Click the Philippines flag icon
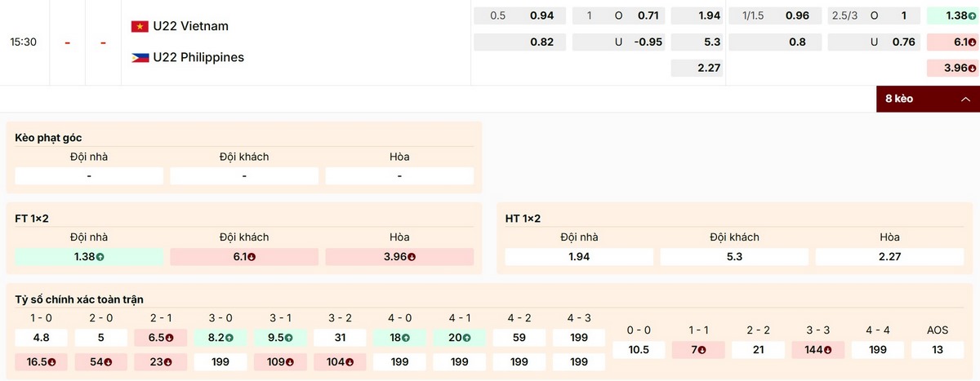 point(140,57)
